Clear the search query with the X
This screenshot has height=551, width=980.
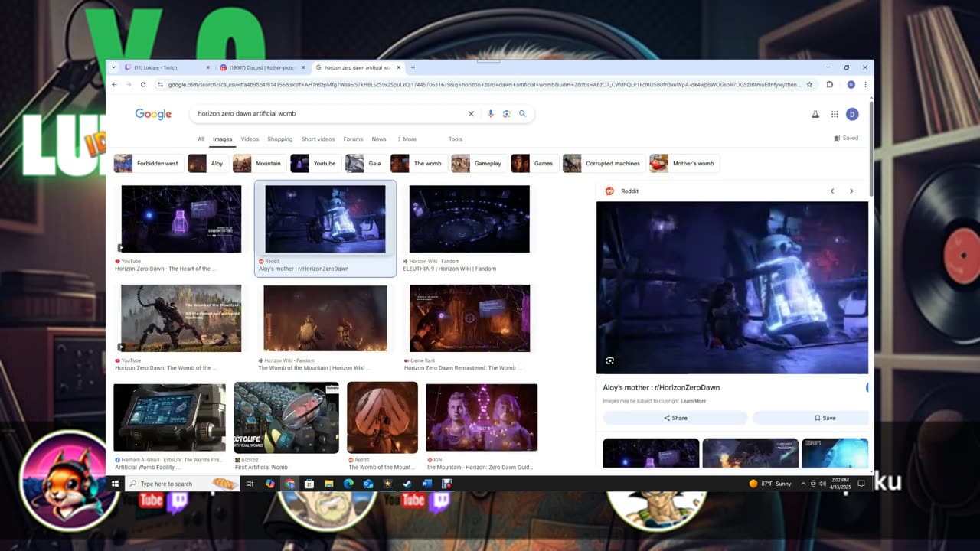click(471, 114)
